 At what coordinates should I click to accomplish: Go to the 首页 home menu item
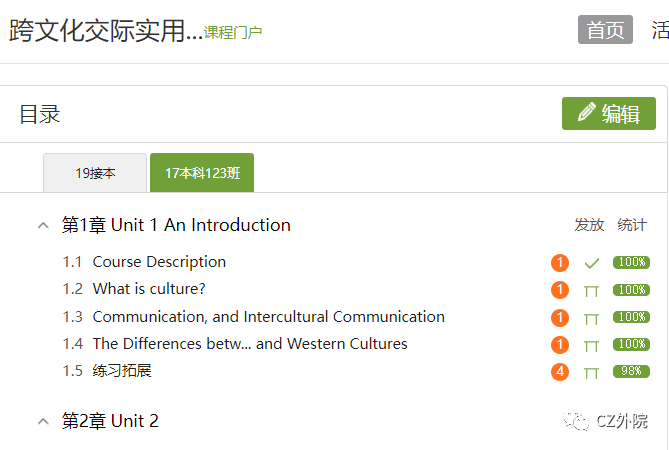pyautogui.click(x=605, y=30)
